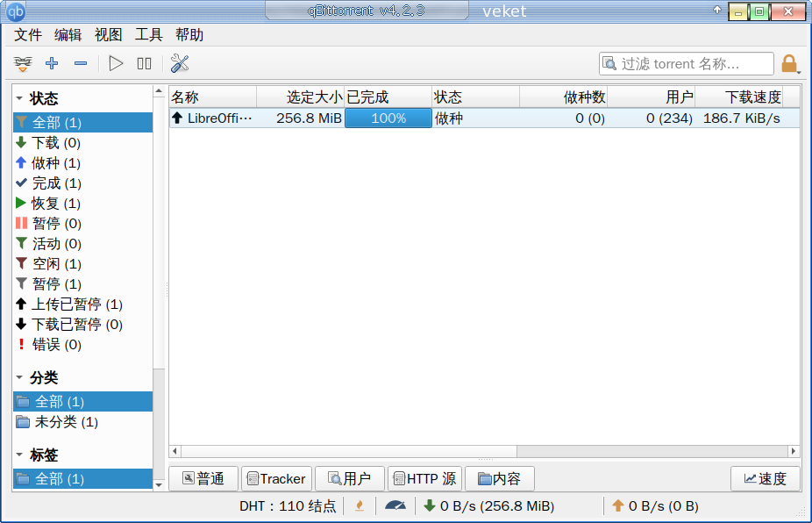Select 全部 (1) under 标签 section
The width and height of the screenshot is (812, 523).
tap(82, 479)
